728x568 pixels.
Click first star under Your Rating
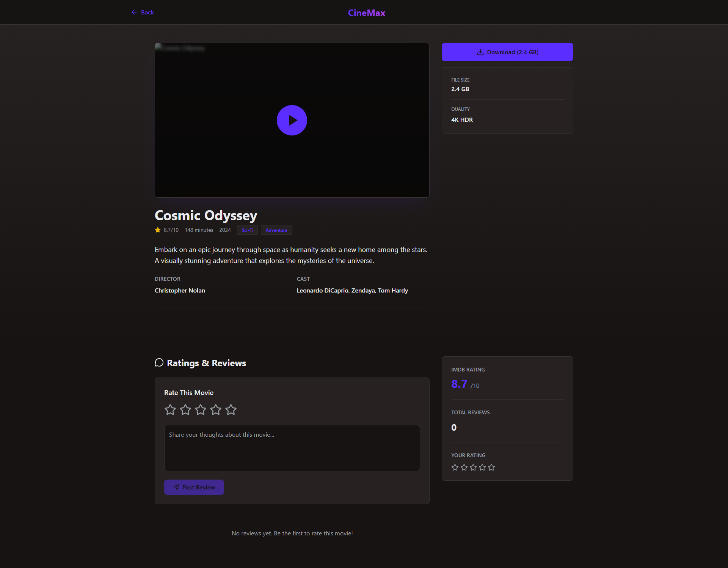(x=455, y=467)
